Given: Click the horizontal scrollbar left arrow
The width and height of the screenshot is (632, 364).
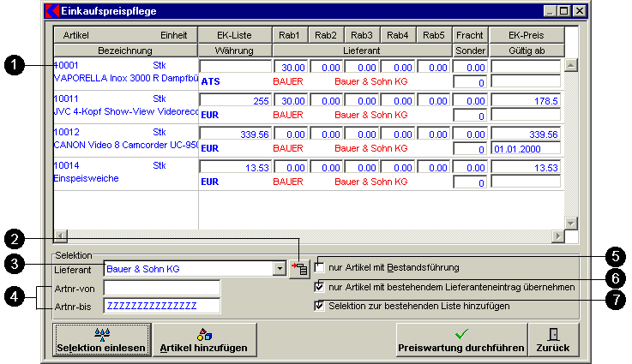Looking at the screenshot, I should 60,236.
